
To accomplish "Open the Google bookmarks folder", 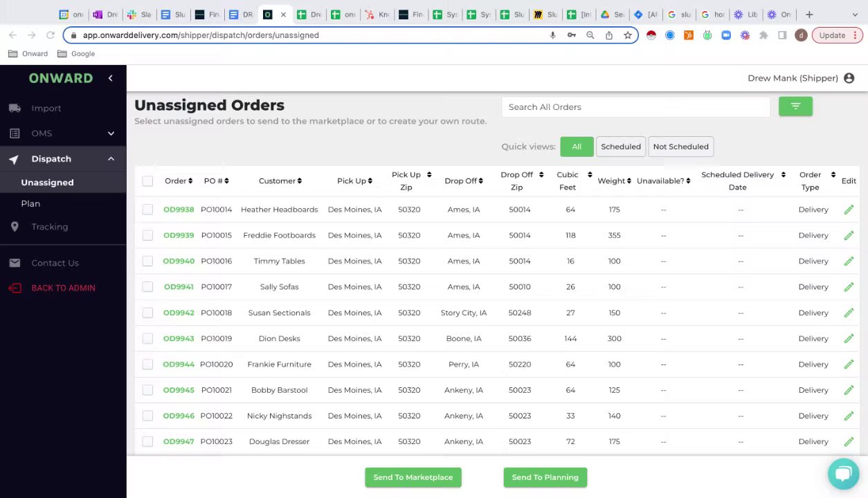I will [76, 54].
